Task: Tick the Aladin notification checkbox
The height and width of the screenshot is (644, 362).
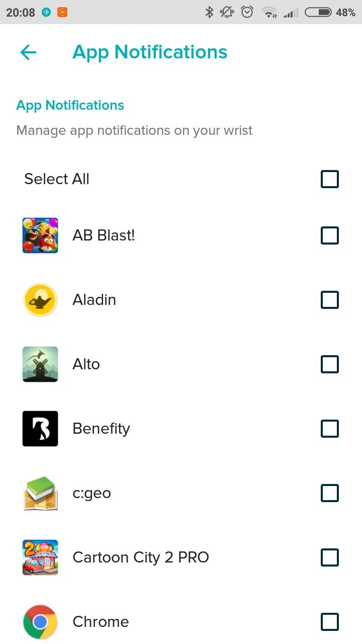Action: pyautogui.click(x=330, y=300)
